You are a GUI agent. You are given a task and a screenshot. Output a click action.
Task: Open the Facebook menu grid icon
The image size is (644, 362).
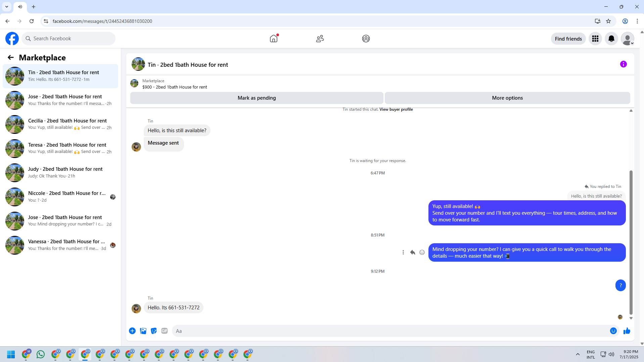[x=595, y=39]
